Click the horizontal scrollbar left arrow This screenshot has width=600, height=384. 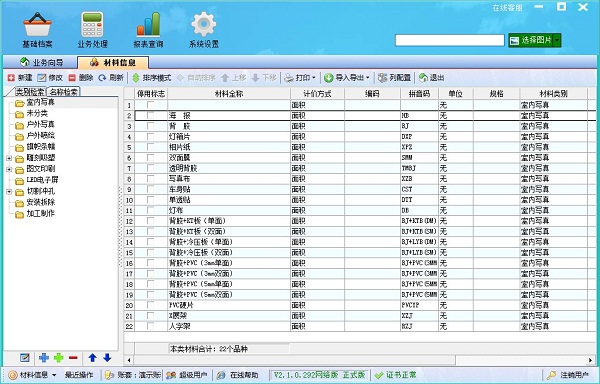(x=129, y=360)
